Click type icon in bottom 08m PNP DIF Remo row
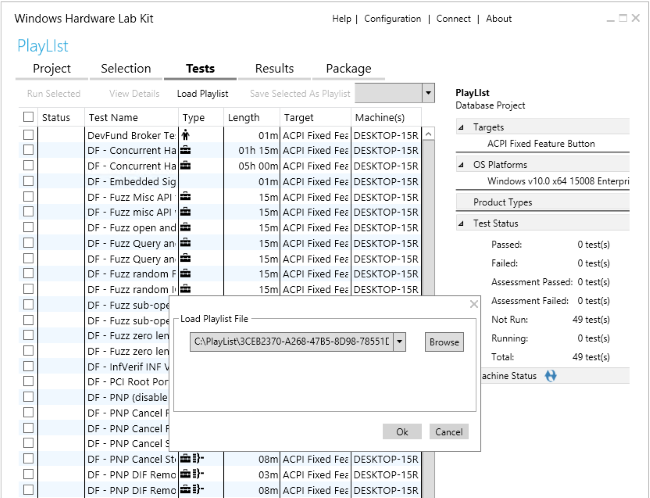 pyautogui.click(x=192, y=489)
